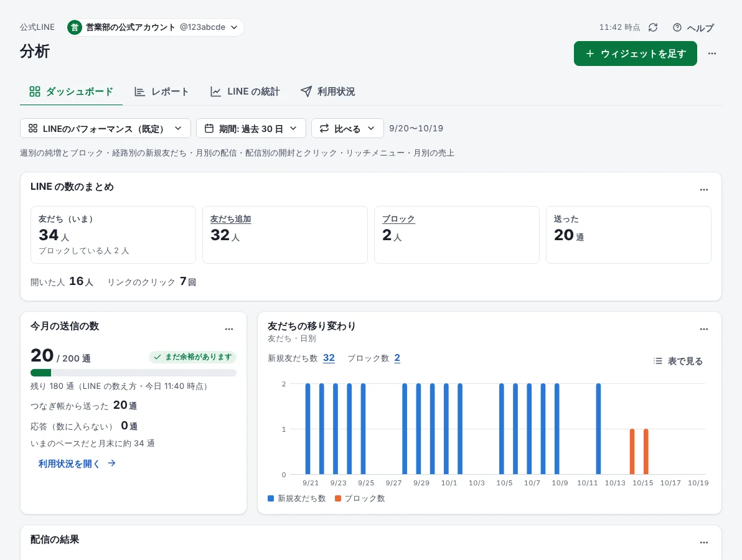Click the arrow icon beside 利用状況を開く
This screenshot has width=742, height=560.
tap(111, 463)
